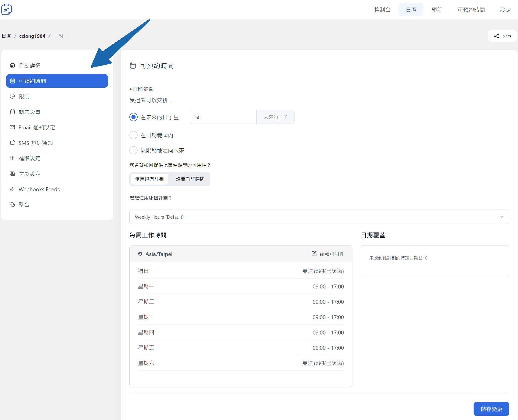Click the 付款設定 payment icon
Image resolution: width=518 pixels, height=420 pixels.
[12, 174]
